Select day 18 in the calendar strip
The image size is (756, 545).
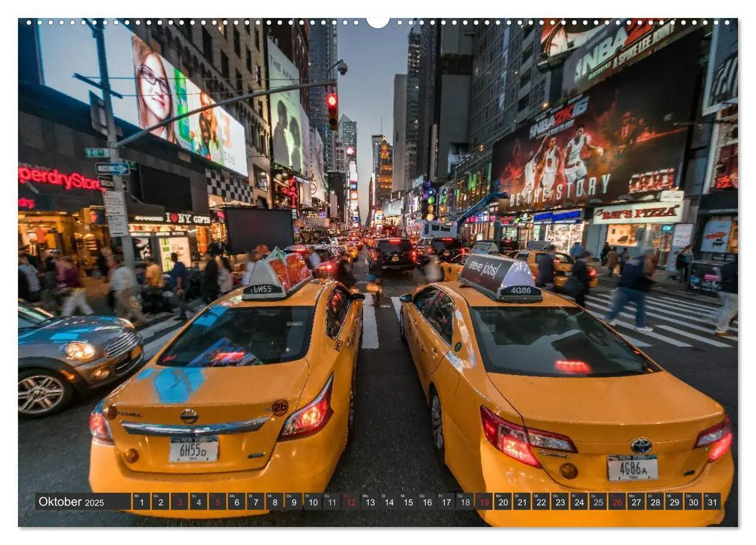(x=465, y=502)
